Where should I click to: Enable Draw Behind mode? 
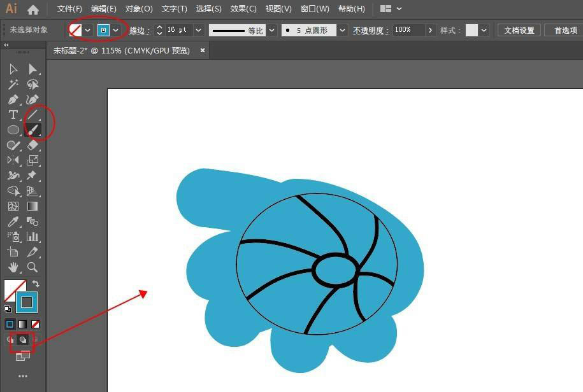pos(23,340)
